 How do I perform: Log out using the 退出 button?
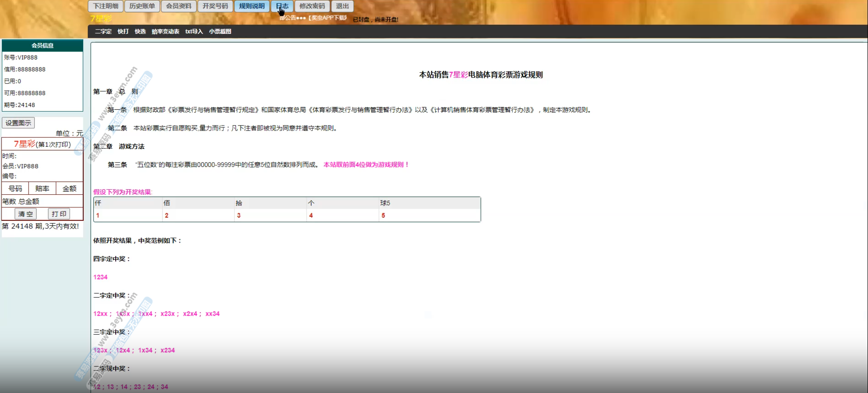tap(342, 6)
